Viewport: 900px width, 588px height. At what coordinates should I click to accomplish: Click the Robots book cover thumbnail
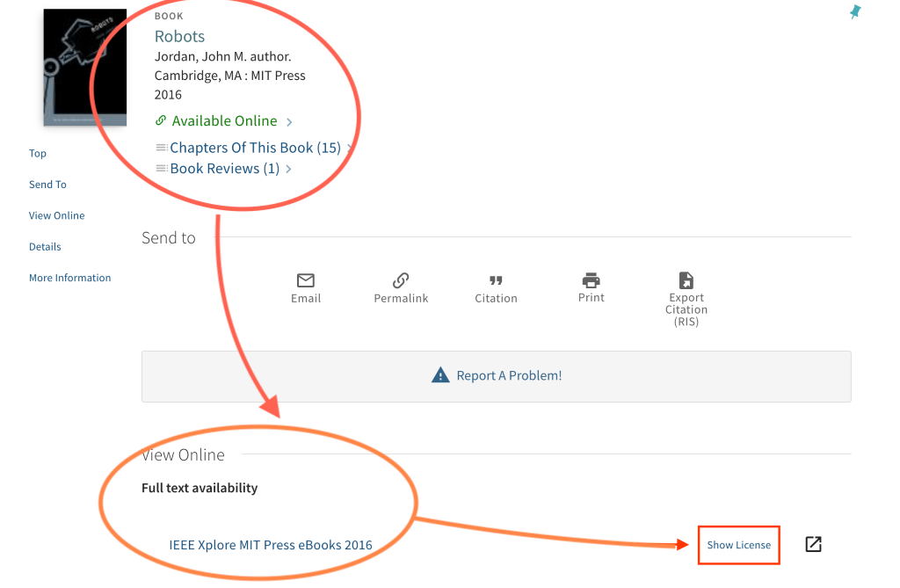click(x=85, y=67)
